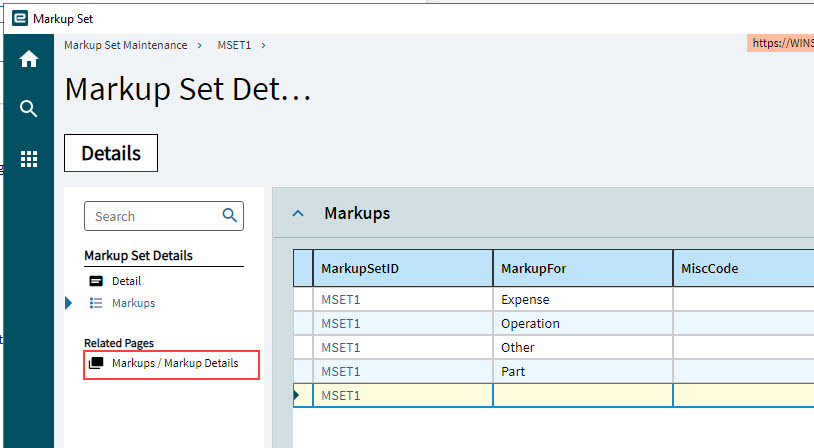Click the MiscCode cell in Expense row
This screenshot has width=814, height=448.
tap(744, 300)
